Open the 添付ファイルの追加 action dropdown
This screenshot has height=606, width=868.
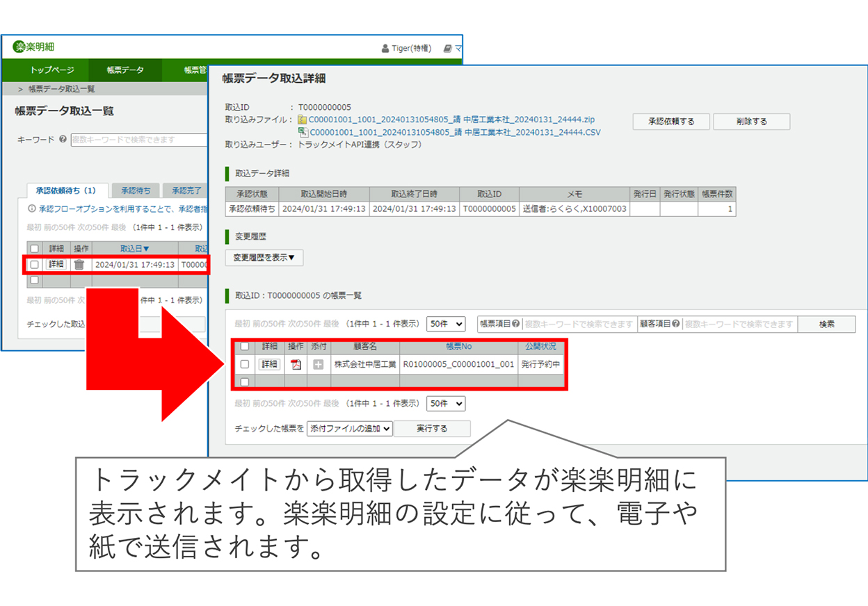click(x=350, y=429)
